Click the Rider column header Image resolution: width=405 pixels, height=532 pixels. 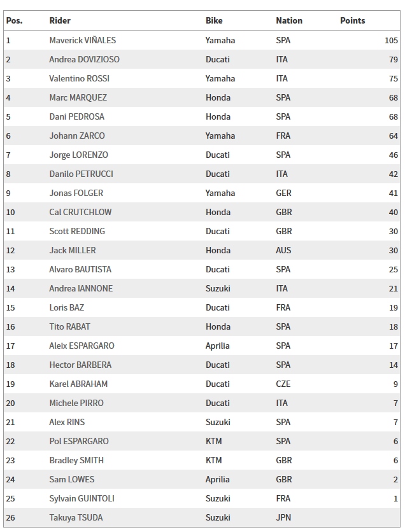(60, 20)
